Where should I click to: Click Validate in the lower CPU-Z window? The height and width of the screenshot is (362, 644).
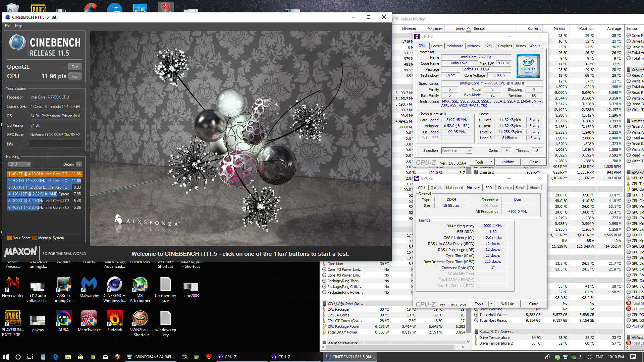tap(507, 304)
